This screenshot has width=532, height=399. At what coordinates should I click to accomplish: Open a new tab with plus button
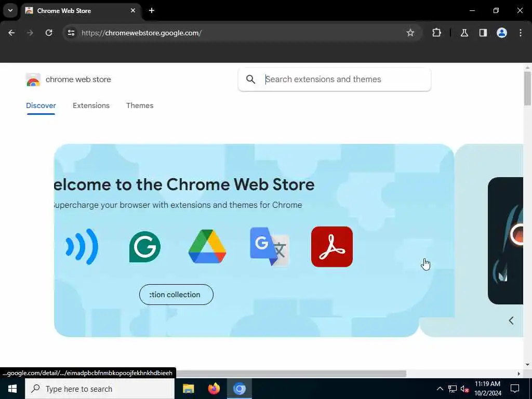152,10
